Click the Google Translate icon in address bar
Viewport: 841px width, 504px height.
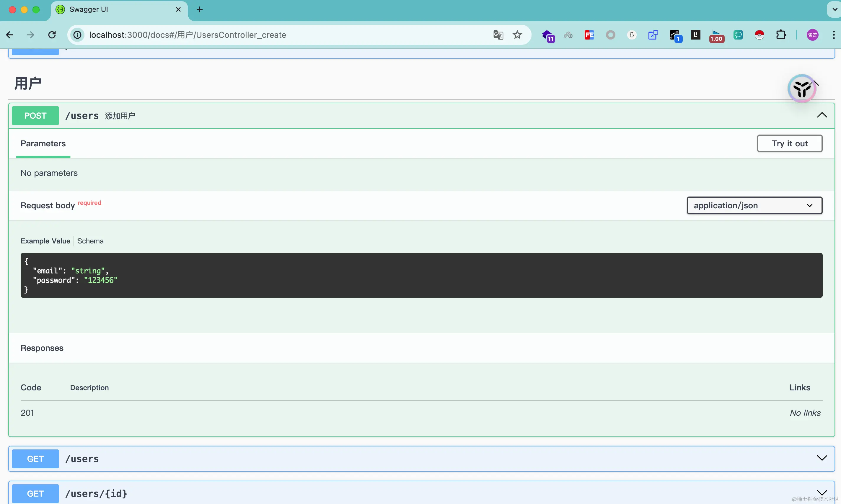click(498, 35)
